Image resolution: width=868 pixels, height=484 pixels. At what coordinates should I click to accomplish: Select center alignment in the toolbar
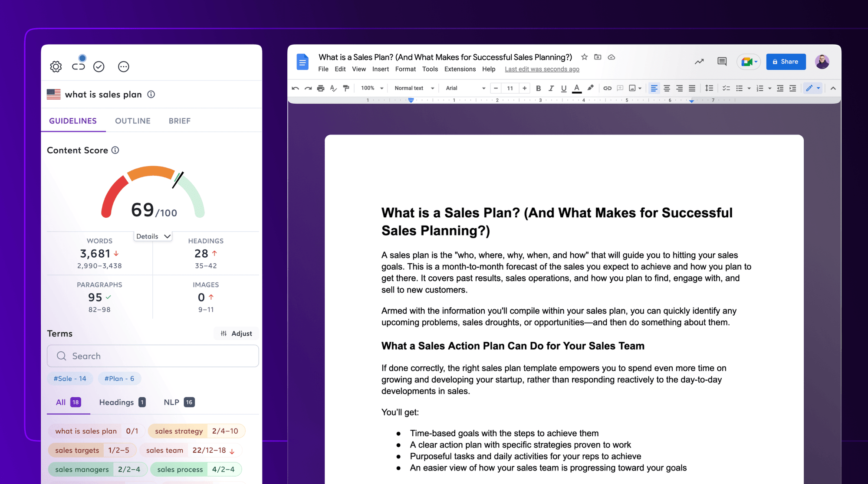[x=667, y=88]
